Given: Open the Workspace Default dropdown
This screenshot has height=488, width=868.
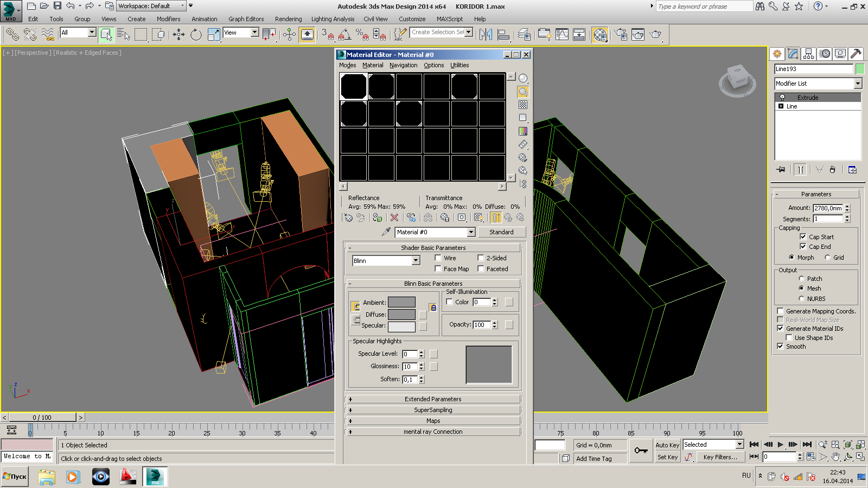Looking at the screenshot, I should 151,6.
